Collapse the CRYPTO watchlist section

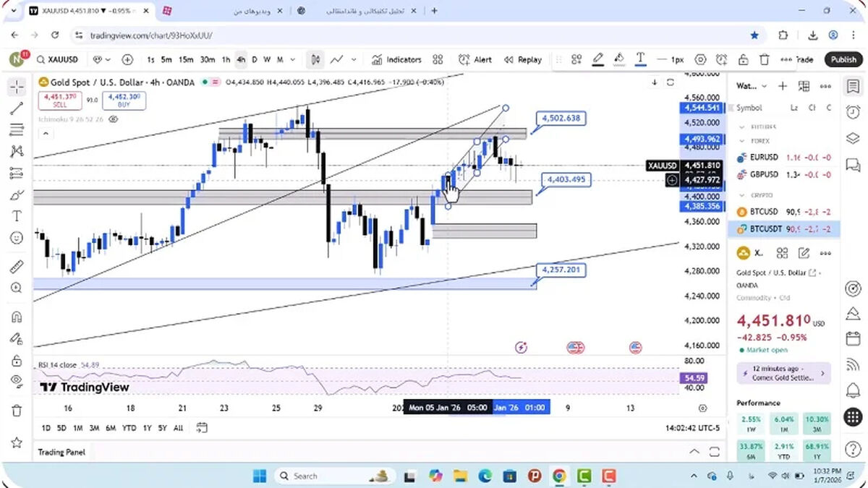coord(741,195)
